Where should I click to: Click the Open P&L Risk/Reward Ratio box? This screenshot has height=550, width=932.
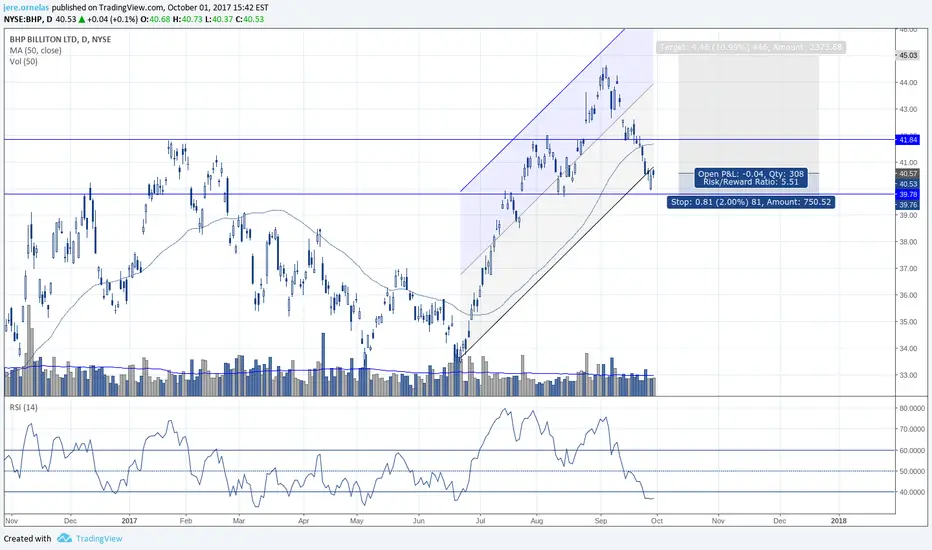751,178
